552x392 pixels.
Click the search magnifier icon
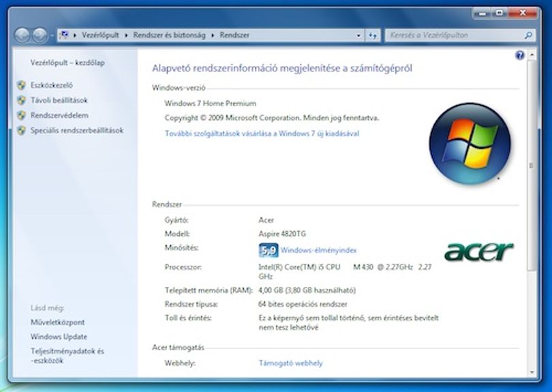coord(528,35)
